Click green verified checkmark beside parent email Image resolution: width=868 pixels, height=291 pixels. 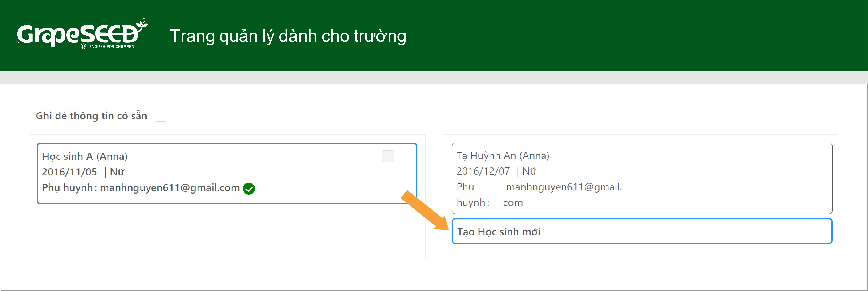249,188
